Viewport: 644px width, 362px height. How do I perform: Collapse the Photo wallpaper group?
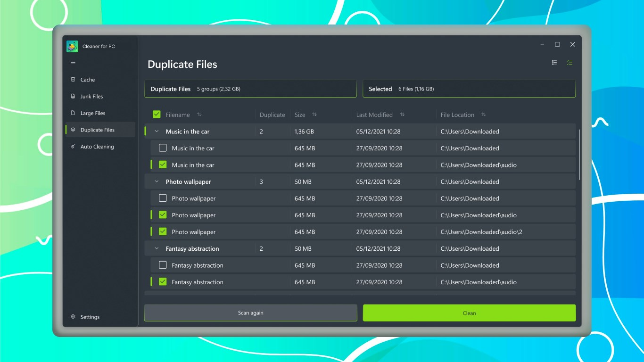[157, 181]
